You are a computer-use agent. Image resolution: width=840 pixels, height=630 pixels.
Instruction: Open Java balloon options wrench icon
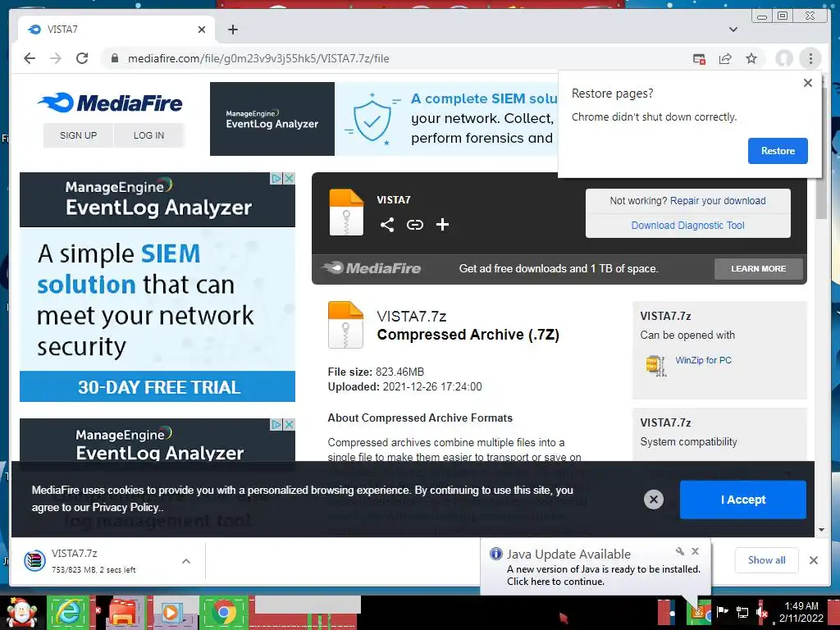[680, 551]
